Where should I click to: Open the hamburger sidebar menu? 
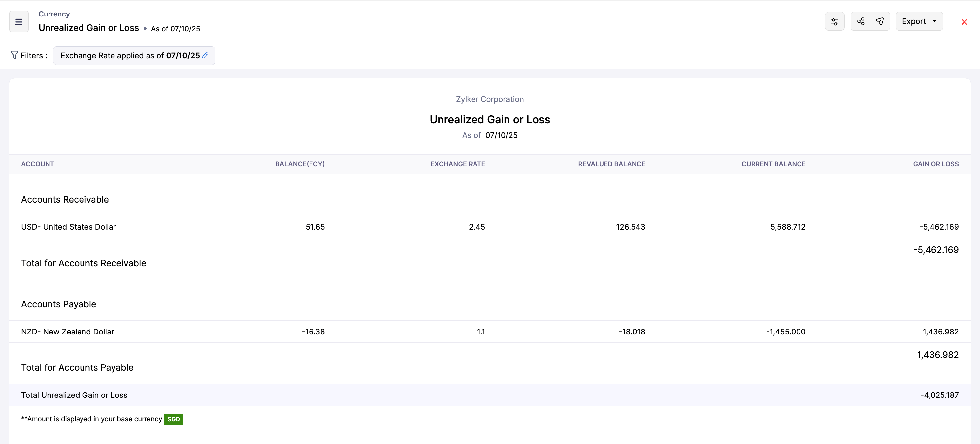click(x=18, y=22)
